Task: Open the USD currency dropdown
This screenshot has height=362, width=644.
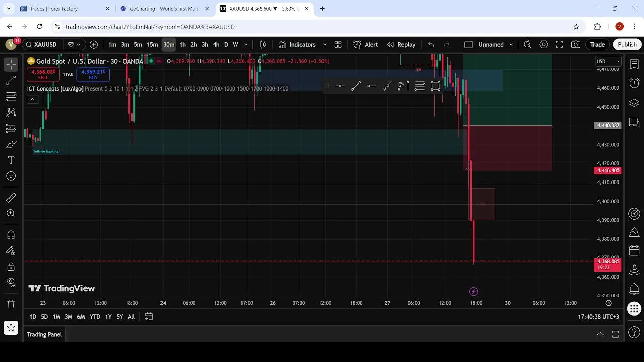Action: click(608, 61)
